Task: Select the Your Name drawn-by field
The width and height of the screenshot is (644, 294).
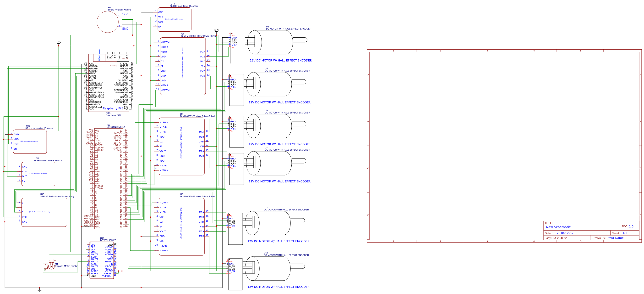Action: click(x=616, y=238)
